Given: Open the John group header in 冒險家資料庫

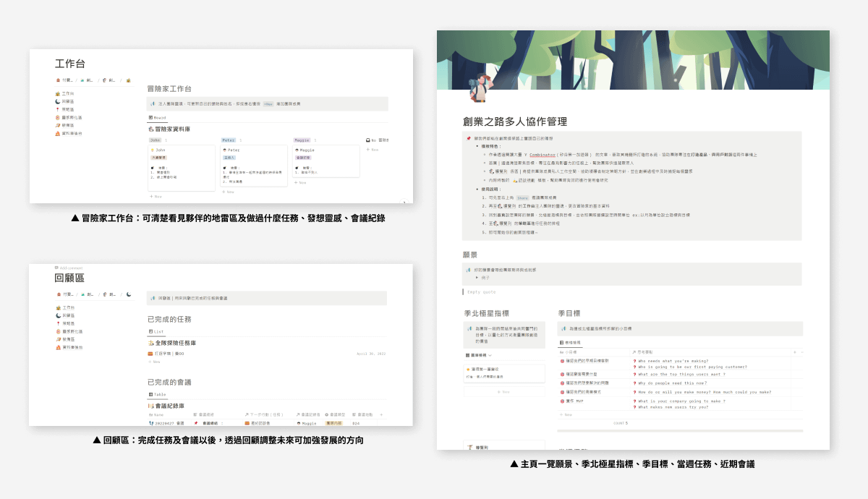Looking at the screenshot, I should [x=157, y=140].
